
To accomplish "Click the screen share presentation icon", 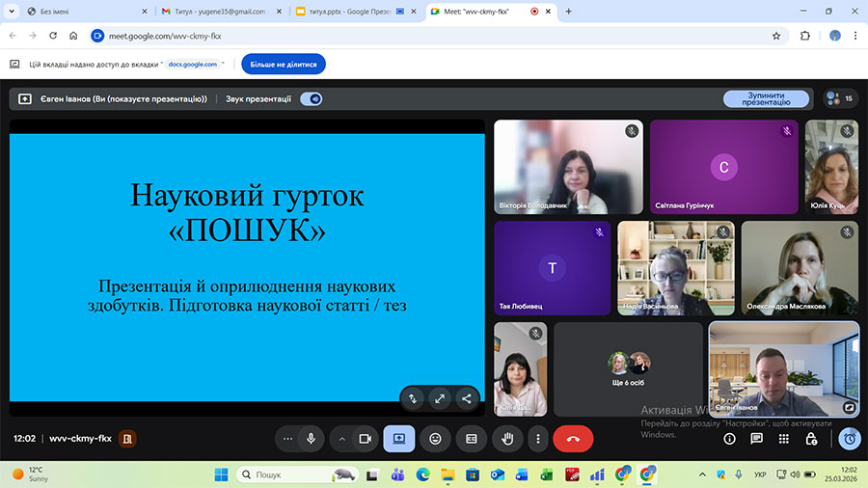I will tap(398, 439).
